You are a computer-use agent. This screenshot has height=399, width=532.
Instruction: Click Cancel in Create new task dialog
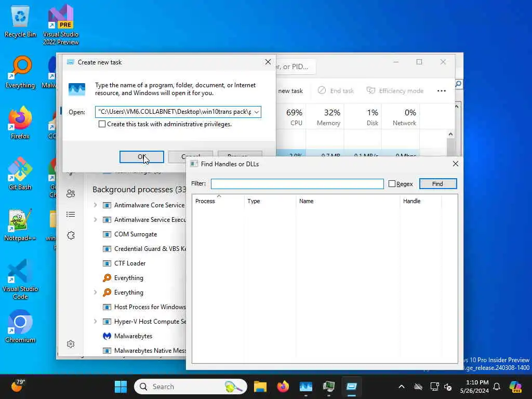(190, 157)
